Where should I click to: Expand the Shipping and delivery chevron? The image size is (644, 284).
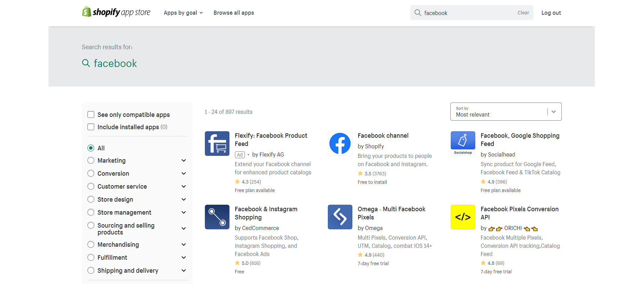tap(184, 270)
